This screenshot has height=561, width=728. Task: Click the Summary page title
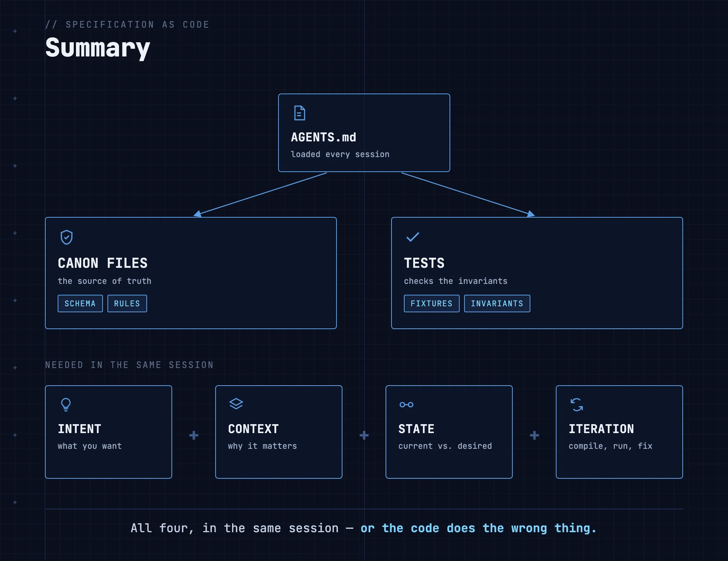(98, 48)
